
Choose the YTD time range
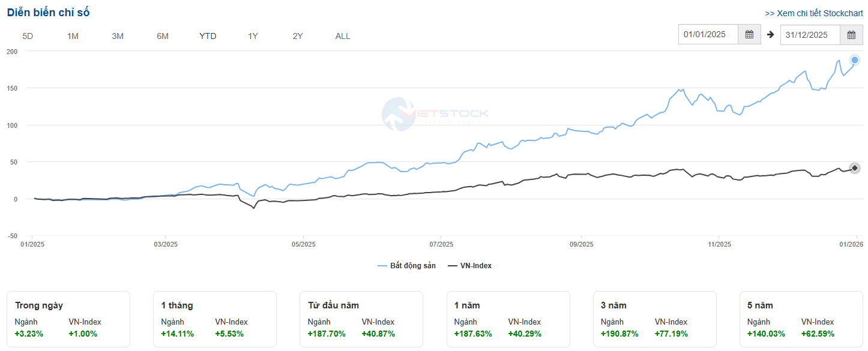pos(208,36)
